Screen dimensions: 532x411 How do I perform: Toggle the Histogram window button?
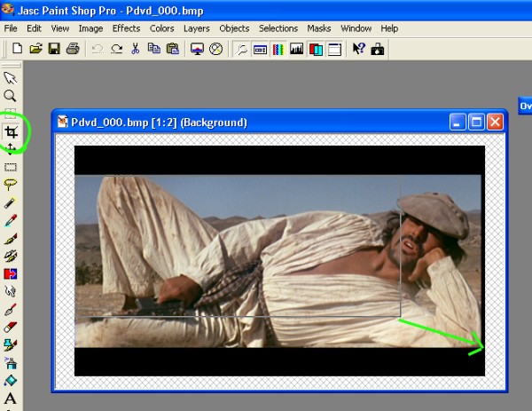click(296, 49)
